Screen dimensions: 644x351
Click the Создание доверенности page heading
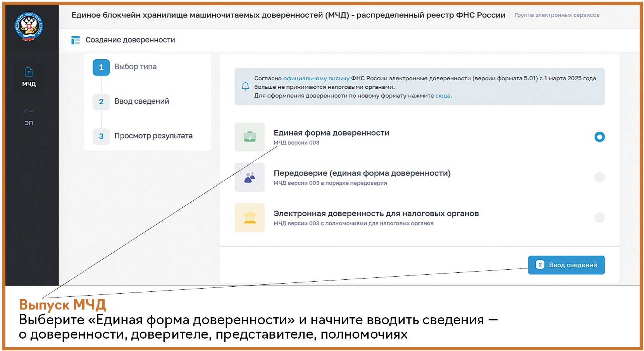click(x=130, y=40)
